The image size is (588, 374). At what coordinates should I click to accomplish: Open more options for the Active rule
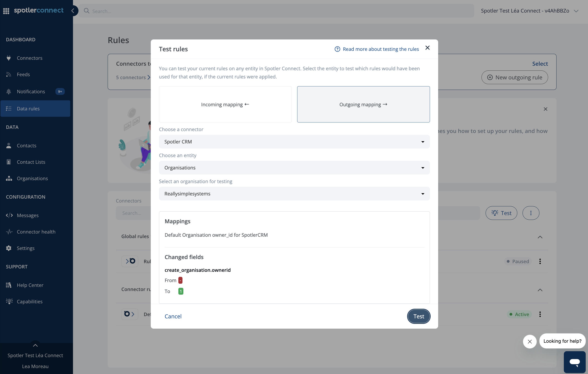540,314
